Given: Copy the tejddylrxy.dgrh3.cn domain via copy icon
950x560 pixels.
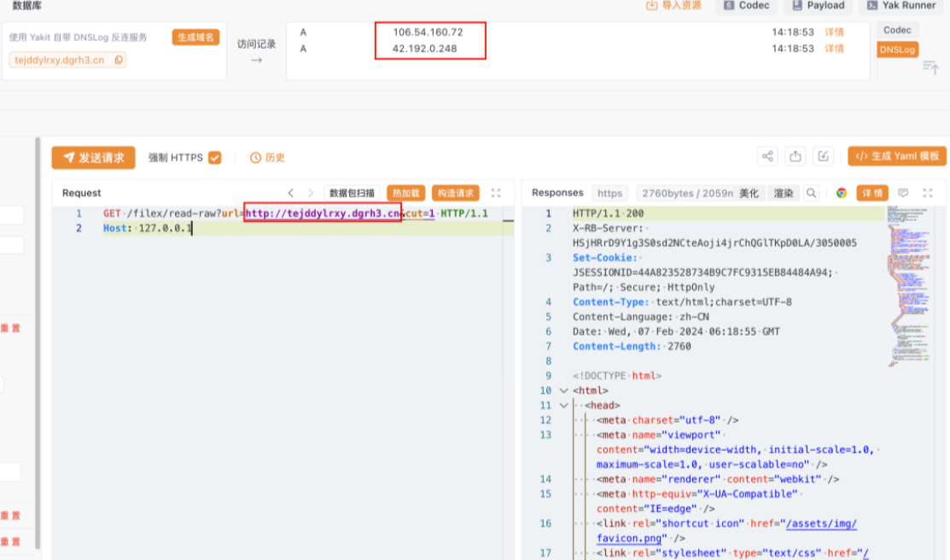Looking at the screenshot, I should (119, 60).
